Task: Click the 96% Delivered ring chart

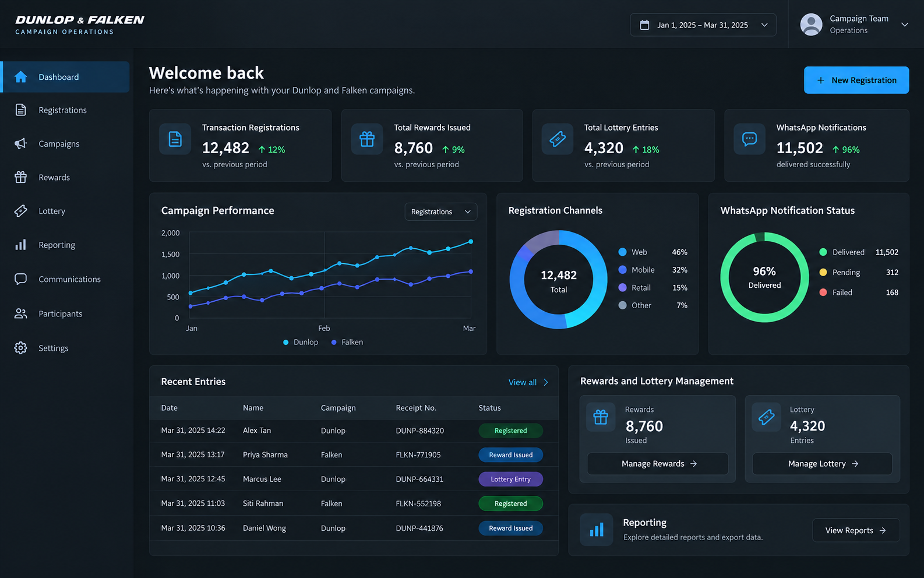Action: [x=764, y=277]
